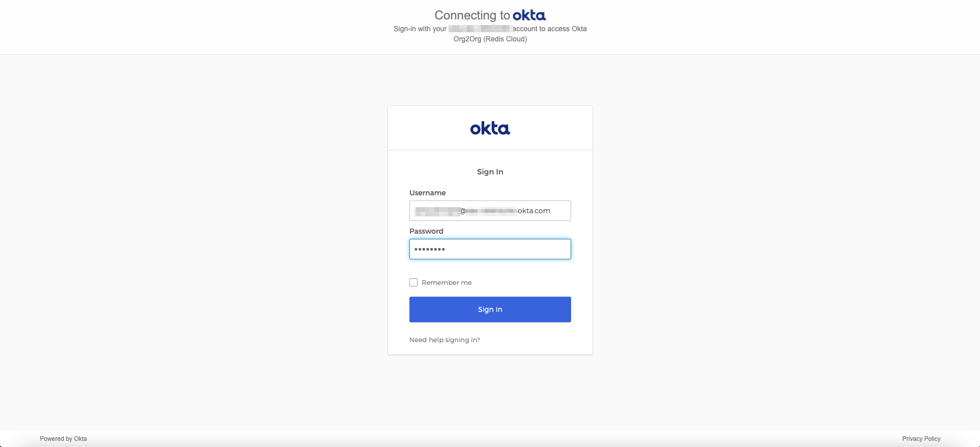The image size is (980, 447).
Task: Click the Okta logo in the top header
Action: pyautogui.click(x=529, y=15)
